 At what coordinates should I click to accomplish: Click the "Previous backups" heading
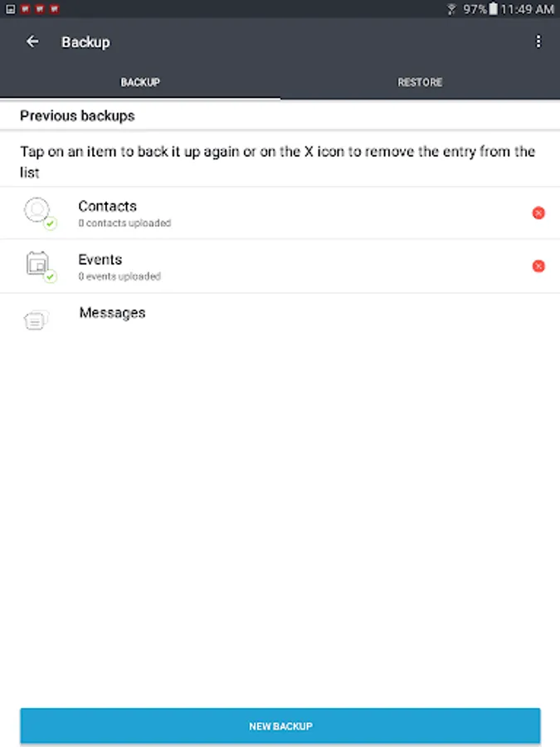click(x=77, y=116)
